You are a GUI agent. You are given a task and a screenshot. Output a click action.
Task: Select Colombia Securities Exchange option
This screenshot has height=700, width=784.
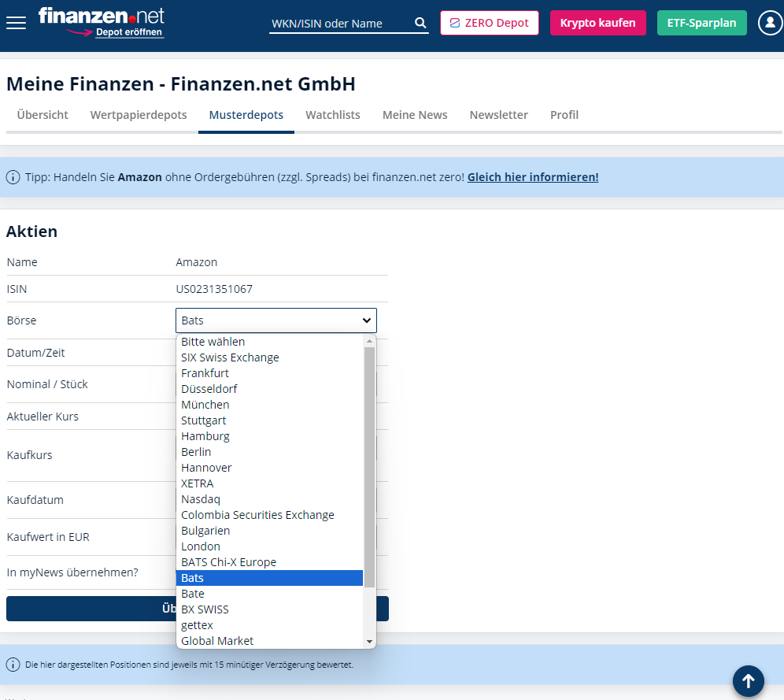tap(269, 515)
